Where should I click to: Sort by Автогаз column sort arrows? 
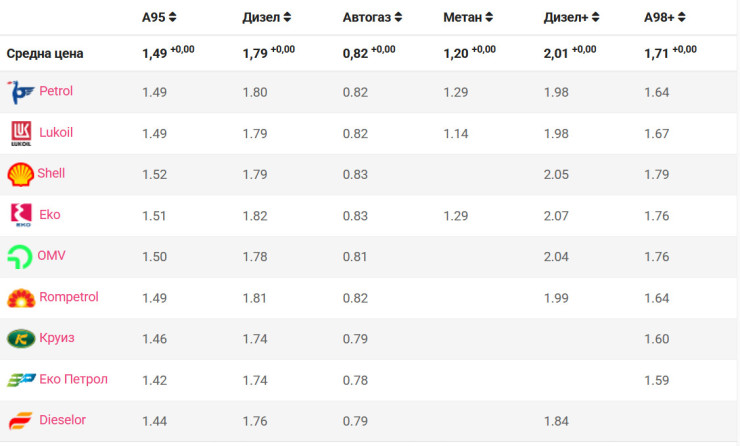tap(398, 17)
